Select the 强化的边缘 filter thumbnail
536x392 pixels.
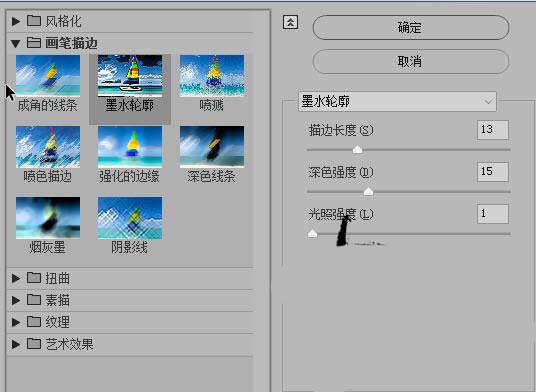(130, 147)
